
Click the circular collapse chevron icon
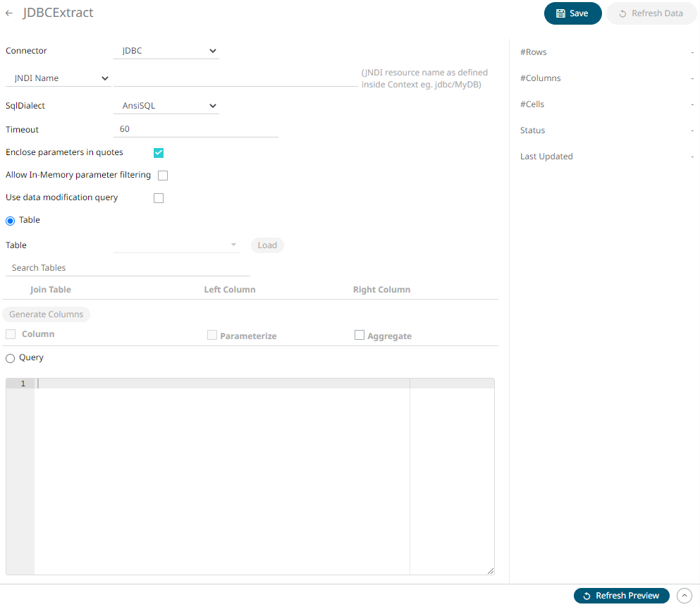tap(684, 596)
